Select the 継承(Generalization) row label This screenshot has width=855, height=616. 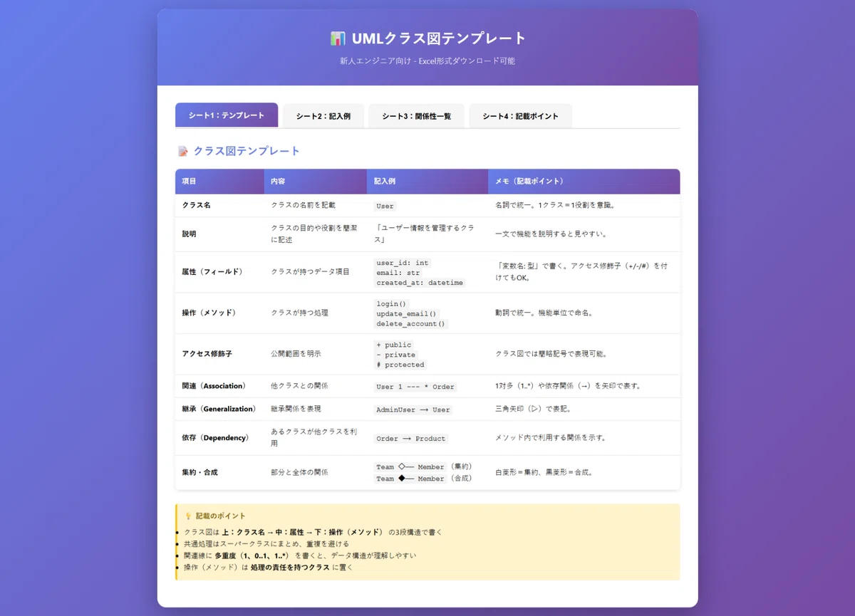coord(219,409)
